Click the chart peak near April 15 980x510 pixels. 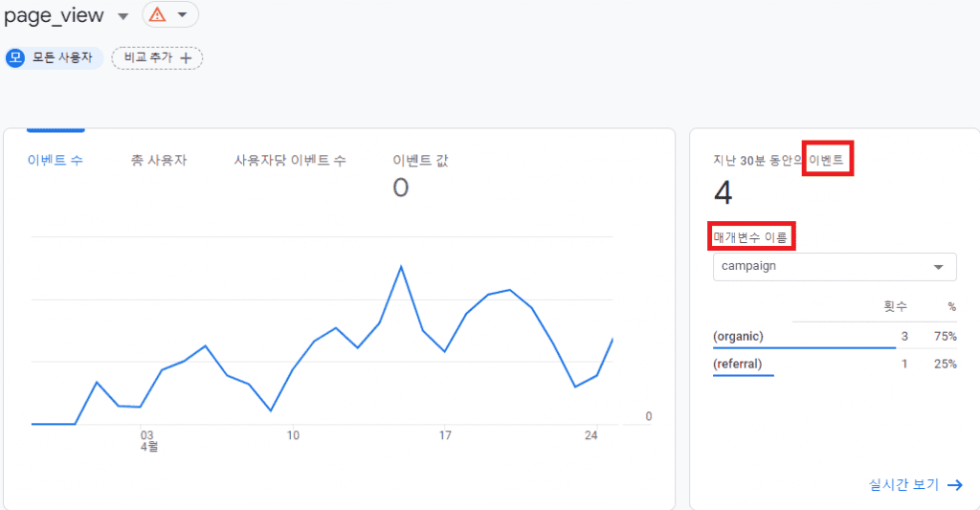[401, 267]
